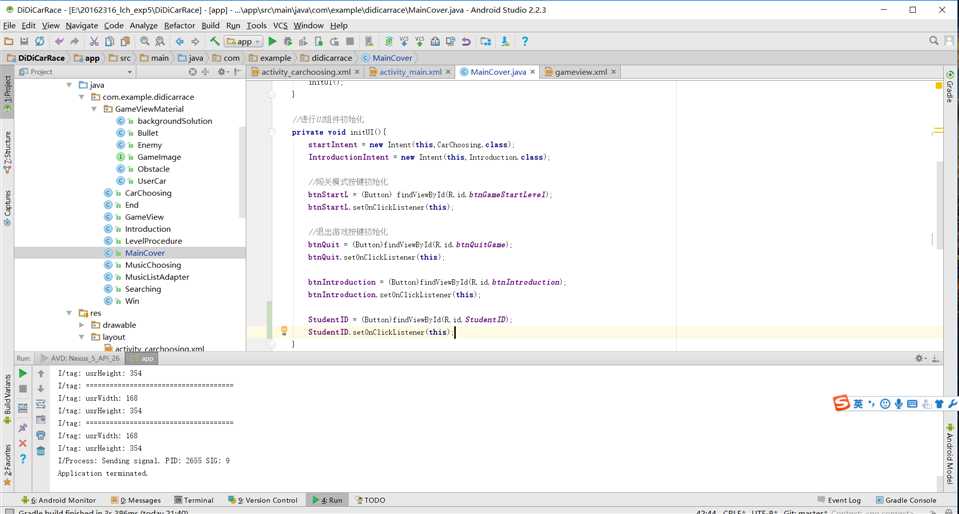
Task: Open Run panel settings gear
Action: click(920, 358)
